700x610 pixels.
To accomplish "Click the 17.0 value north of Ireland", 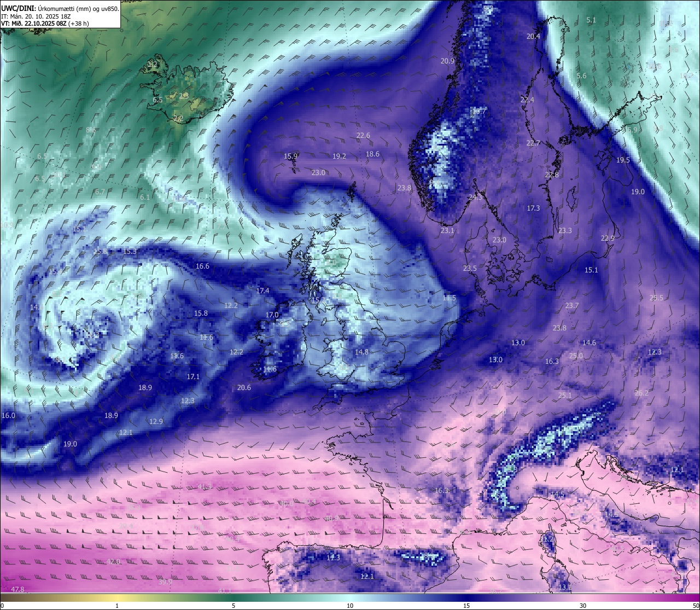I will click(x=272, y=315).
